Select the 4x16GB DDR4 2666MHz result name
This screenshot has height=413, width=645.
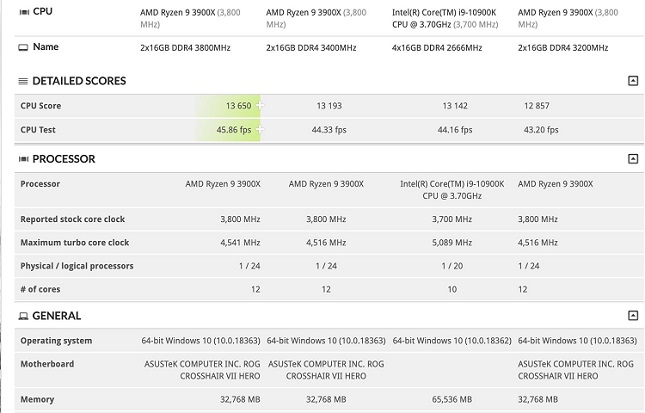point(449,47)
